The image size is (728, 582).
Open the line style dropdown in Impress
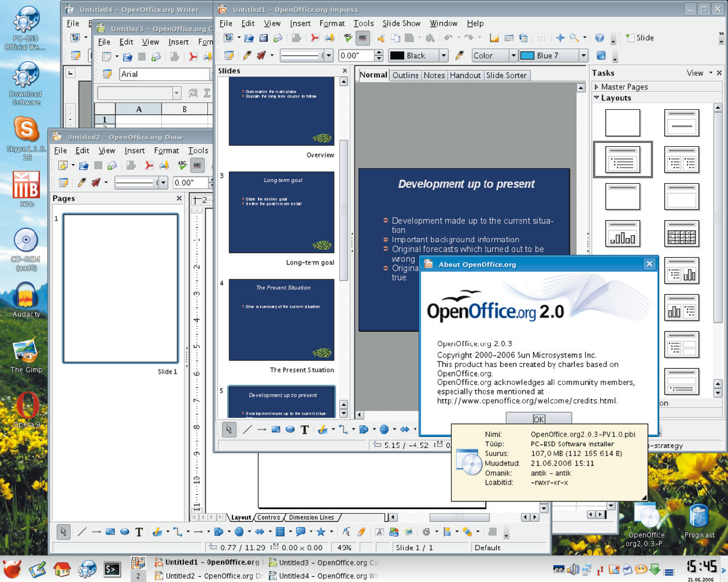(x=328, y=55)
